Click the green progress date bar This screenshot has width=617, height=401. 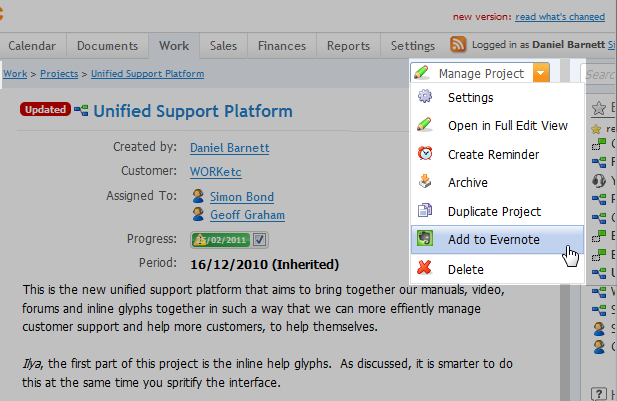coord(219,240)
